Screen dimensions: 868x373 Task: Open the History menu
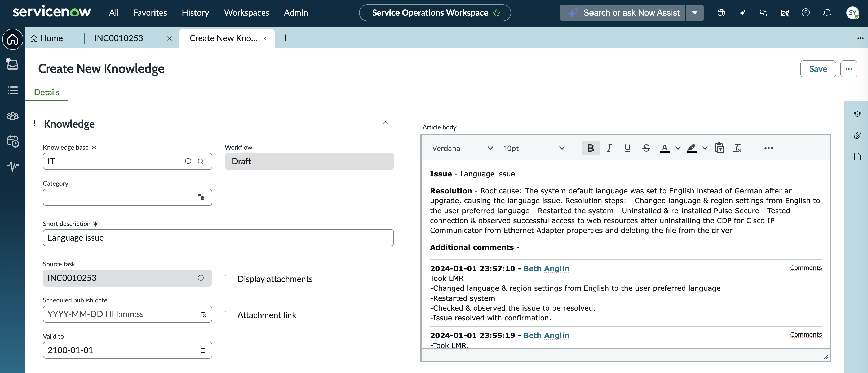click(x=196, y=13)
